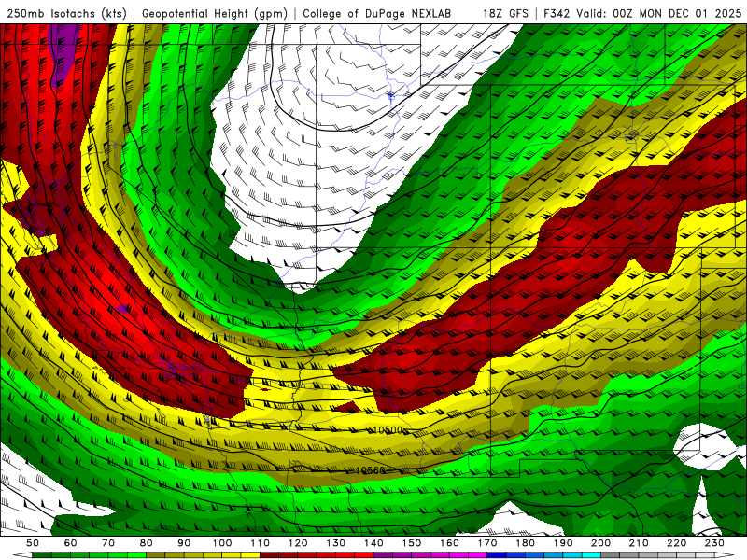Click the '70' value on the color scale

(x=108, y=543)
